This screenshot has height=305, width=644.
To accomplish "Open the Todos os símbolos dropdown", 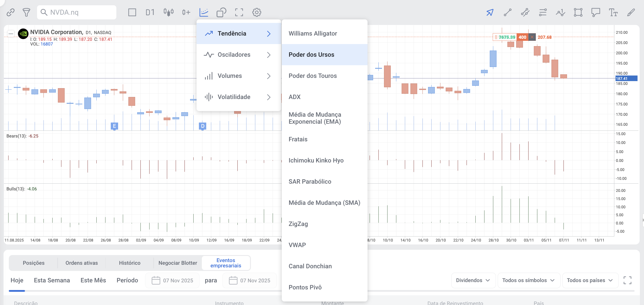I will coord(529,280).
